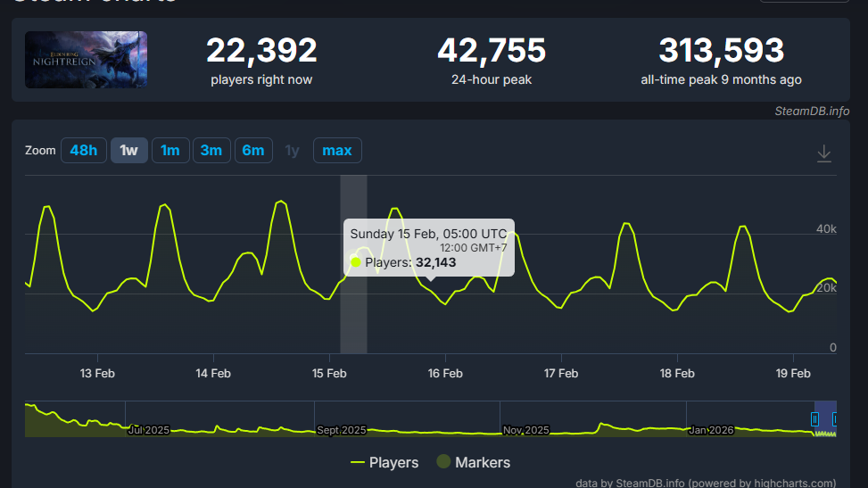
Task: Switch chart zoom to 3m
Action: [x=211, y=150]
